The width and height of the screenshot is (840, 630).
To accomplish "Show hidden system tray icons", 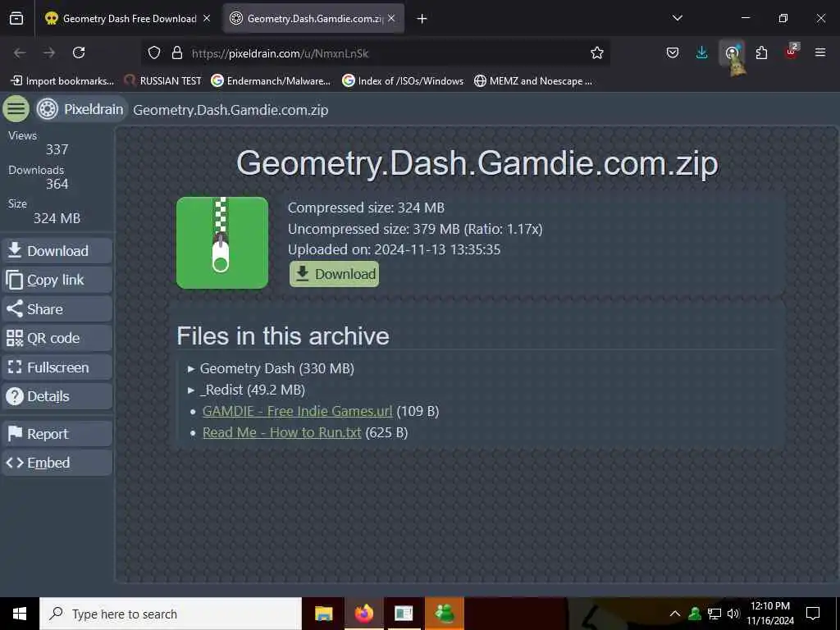I will point(675,614).
